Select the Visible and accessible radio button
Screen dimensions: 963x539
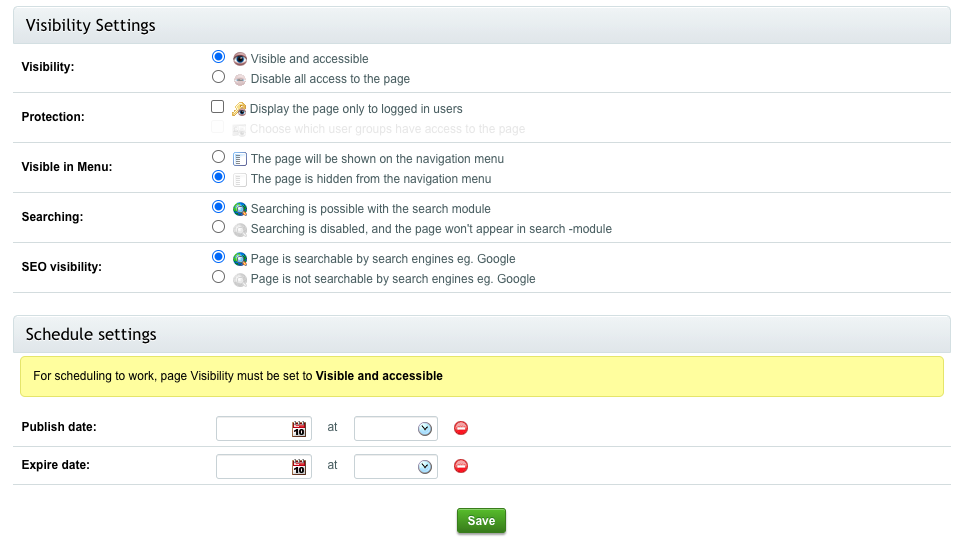218,56
